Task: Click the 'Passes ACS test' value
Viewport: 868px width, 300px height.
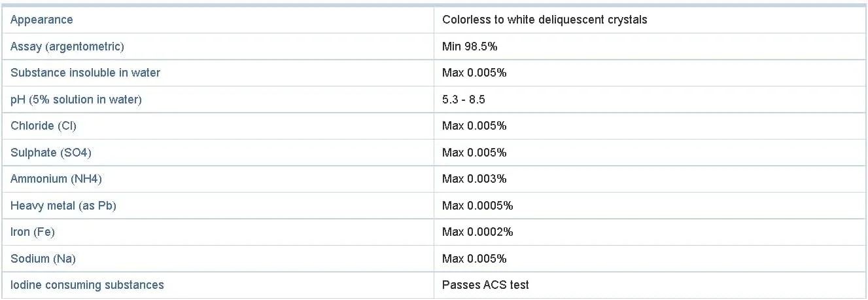Action: [x=485, y=285]
